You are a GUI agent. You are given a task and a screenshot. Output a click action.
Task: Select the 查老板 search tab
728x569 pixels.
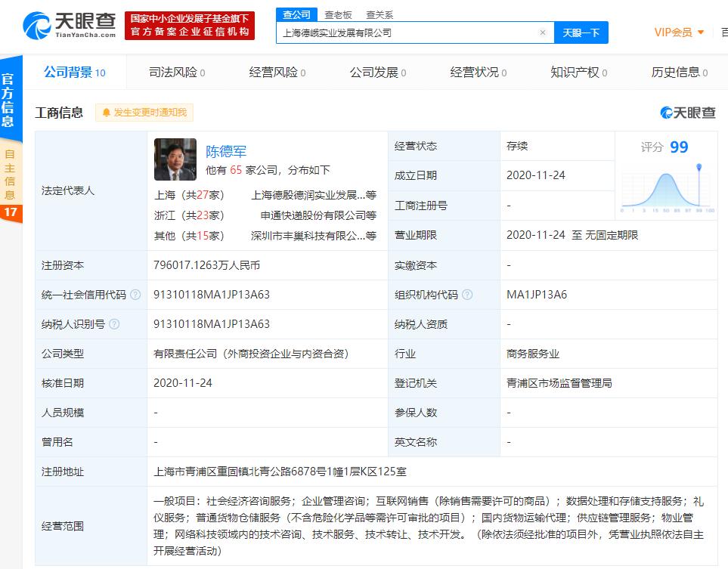coord(339,14)
